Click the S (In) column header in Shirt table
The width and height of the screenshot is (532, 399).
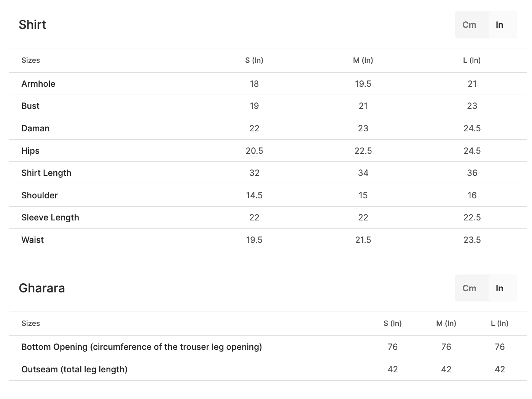tap(254, 60)
